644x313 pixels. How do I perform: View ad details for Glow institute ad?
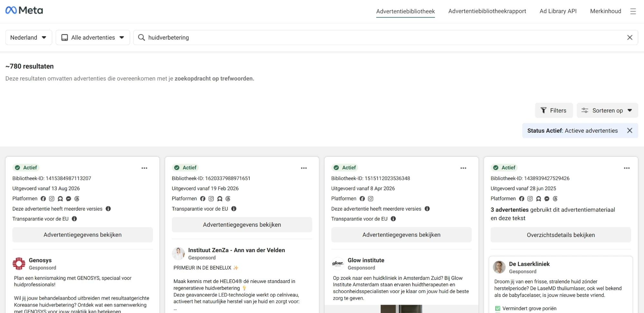pos(401,235)
